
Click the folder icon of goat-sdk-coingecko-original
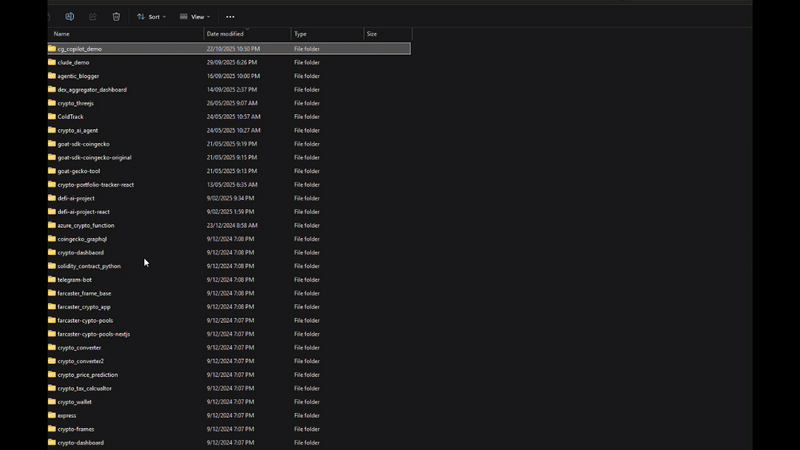click(x=52, y=157)
